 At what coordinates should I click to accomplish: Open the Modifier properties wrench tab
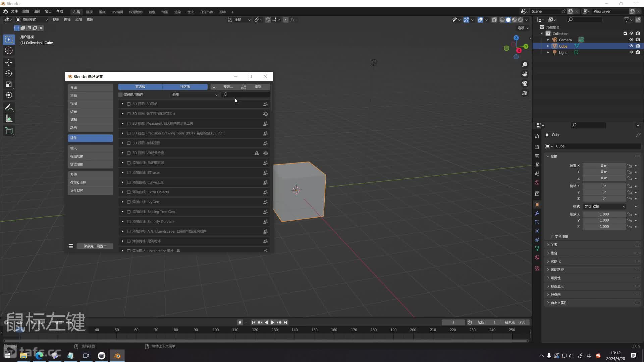point(537,214)
